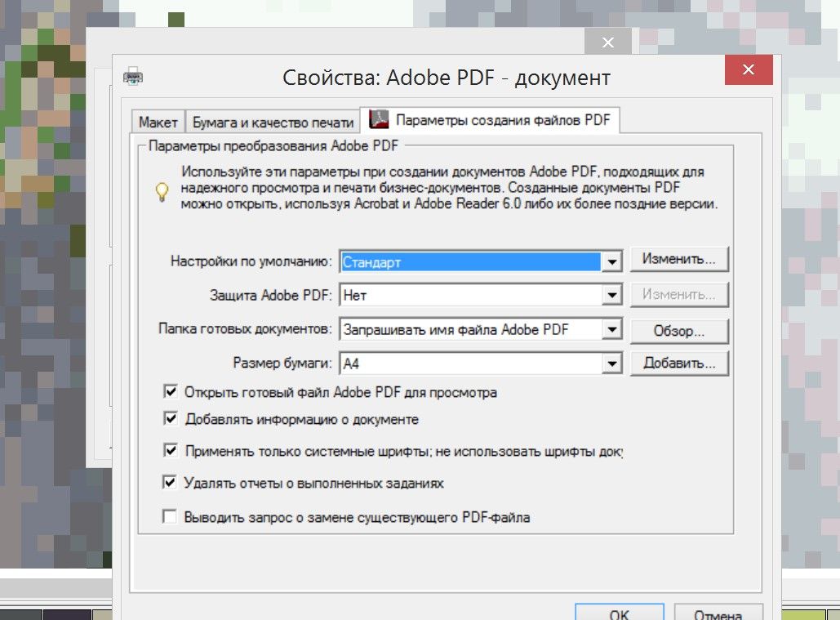Click 'Добавить...' to add paper size

pyautogui.click(x=678, y=363)
